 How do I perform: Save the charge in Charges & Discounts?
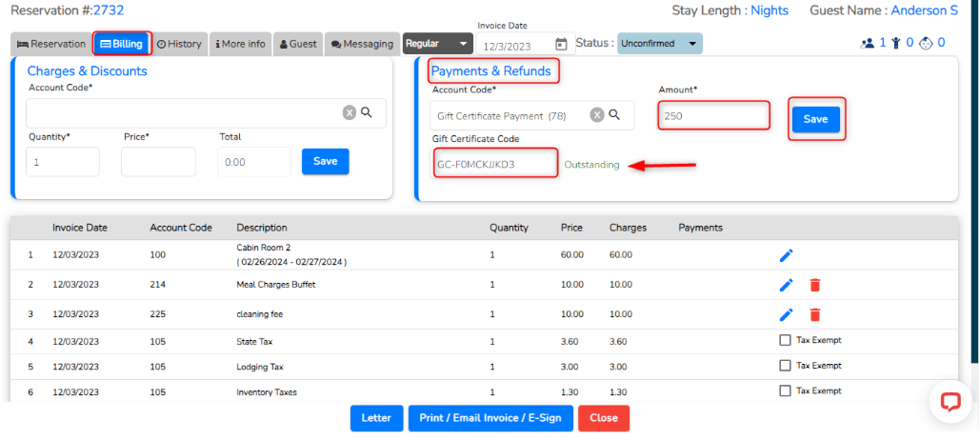(325, 161)
